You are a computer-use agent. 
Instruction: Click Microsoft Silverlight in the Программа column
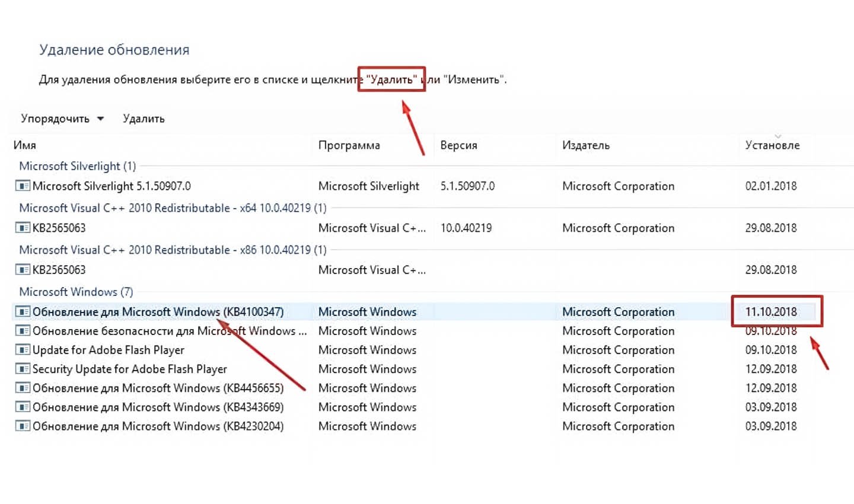pyautogui.click(x=369, y=186)
